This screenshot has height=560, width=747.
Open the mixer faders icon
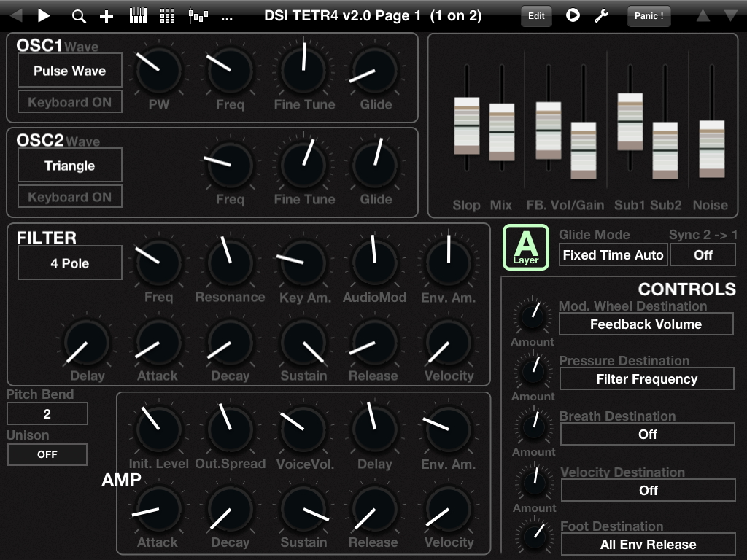(x=197, y=16)
